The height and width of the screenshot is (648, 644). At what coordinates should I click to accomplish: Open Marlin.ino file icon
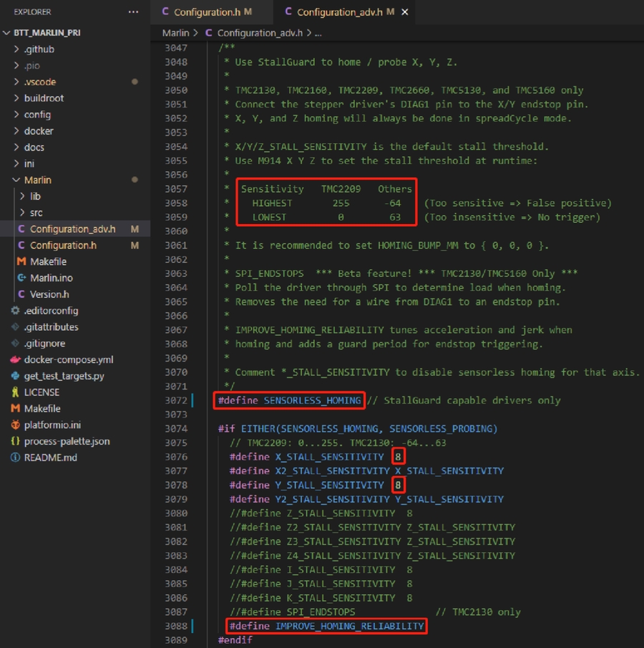21,278
